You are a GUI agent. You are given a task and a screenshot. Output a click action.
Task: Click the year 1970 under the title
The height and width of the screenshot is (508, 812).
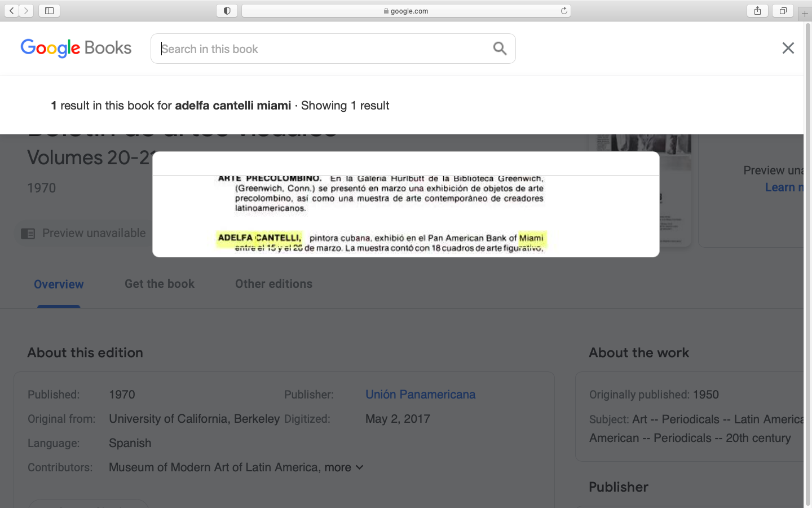click(x=42, y=188)
